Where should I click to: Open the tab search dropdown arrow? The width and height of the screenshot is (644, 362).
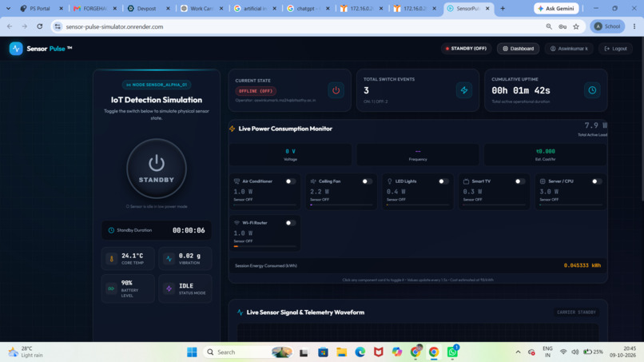[x=8, y=8]
